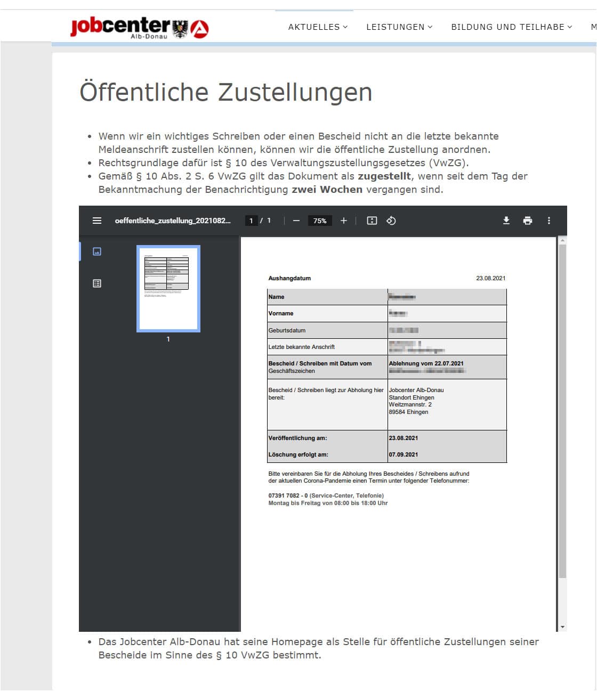Screen dimensions: 597x700
Task: Show the PDF thumbnails view
Action: coord(97,251)
